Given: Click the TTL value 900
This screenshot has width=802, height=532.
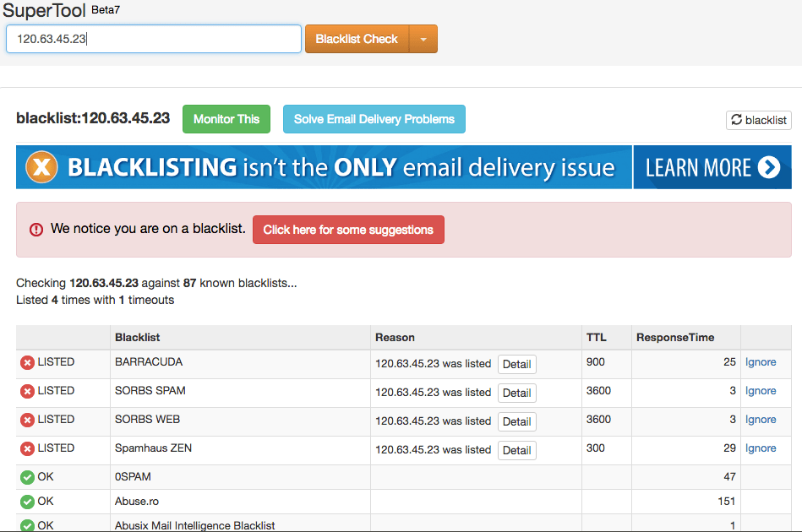Looking at the screenshot, I should pyautogui.click(x=595, y=361).
